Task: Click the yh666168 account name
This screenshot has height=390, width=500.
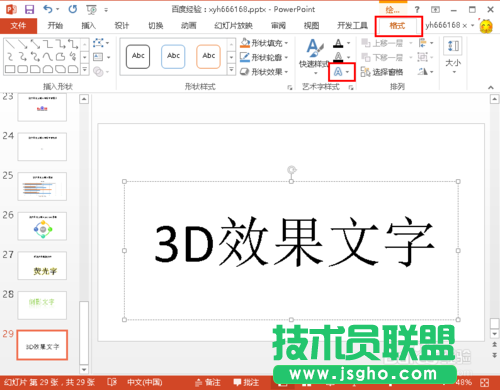Action: click(x=446, y=25)
